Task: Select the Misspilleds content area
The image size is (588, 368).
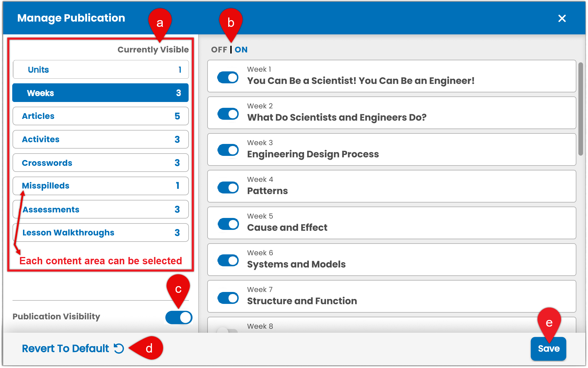Action: (x=101, y=186)
